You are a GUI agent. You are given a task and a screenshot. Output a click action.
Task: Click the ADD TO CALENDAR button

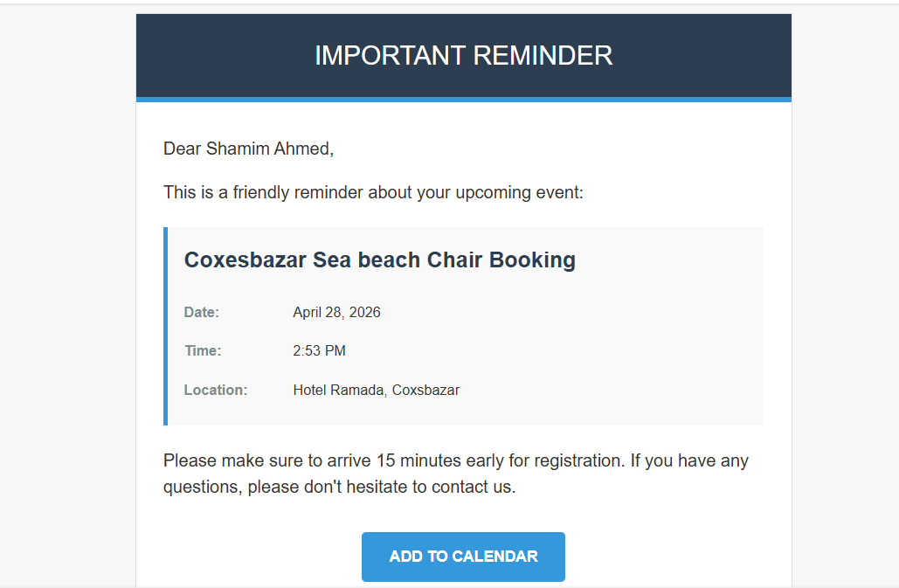coord(463,557)
